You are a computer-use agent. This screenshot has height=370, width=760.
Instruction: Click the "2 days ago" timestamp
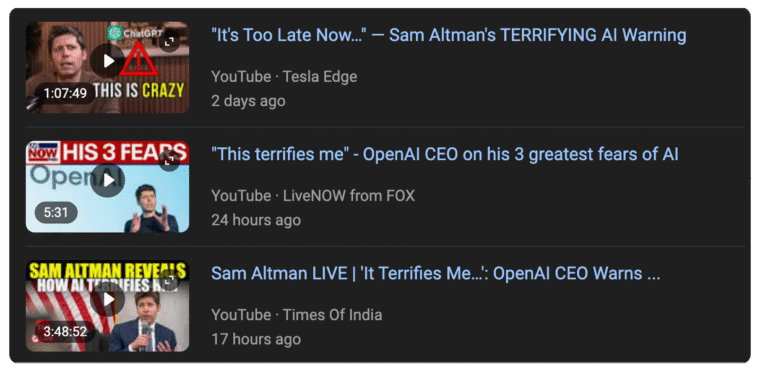(x=248, y=101)
